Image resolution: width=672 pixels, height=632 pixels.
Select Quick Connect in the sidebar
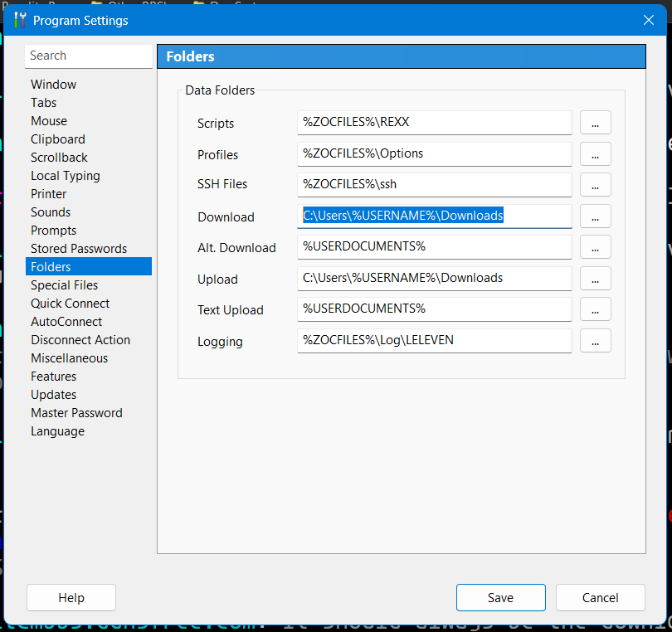point(70,304)
